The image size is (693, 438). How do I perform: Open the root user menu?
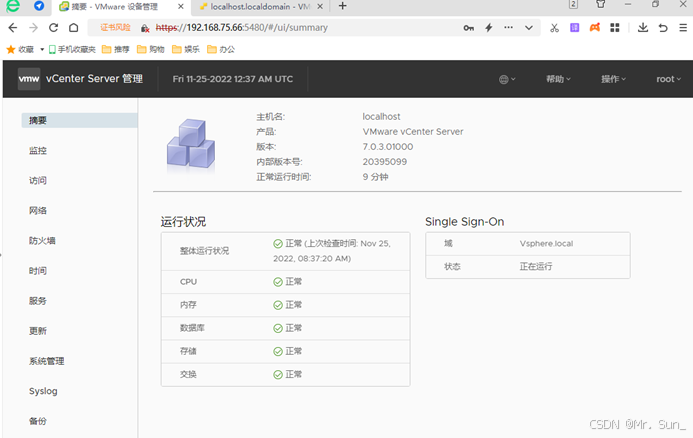(x=668, y=79)
